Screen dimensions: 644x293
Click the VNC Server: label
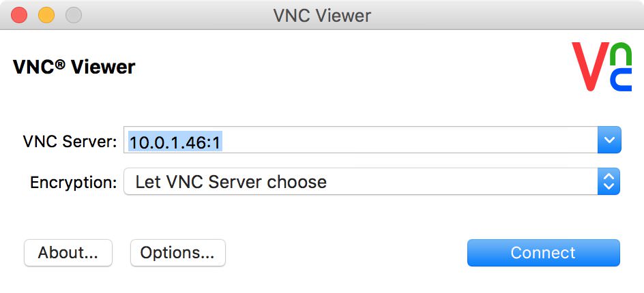click(70, 142)
